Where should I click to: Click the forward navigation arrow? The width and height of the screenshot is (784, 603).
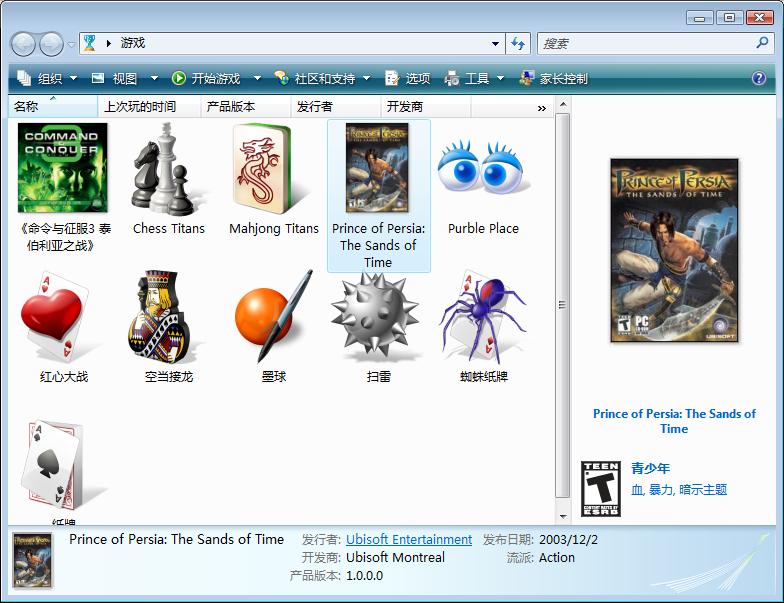click(51, 44)
